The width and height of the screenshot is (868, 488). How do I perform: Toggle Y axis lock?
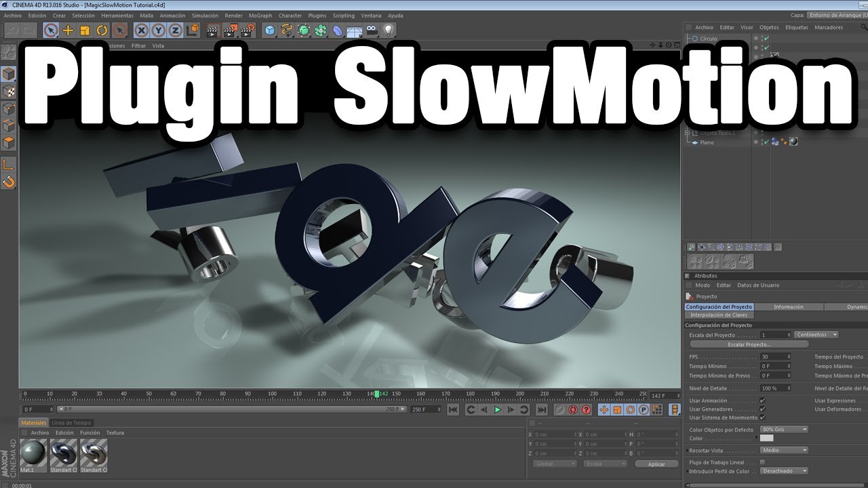[158, 30]
